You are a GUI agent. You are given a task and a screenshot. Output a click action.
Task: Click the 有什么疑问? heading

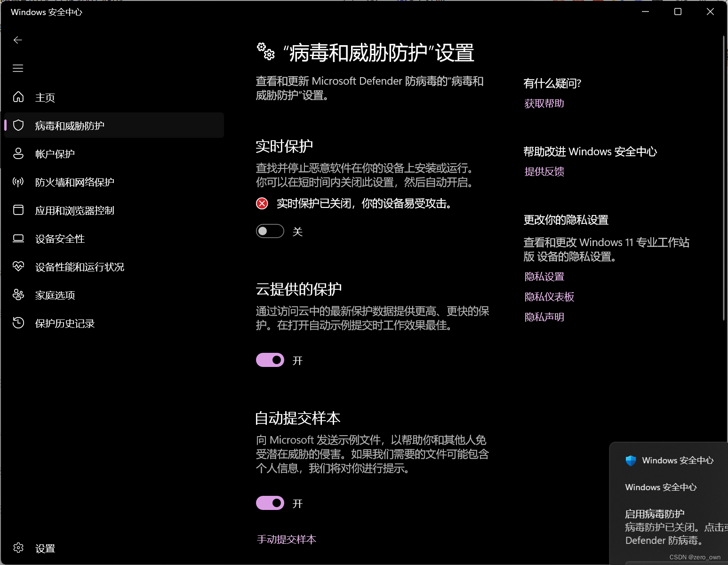pos(552,83)
